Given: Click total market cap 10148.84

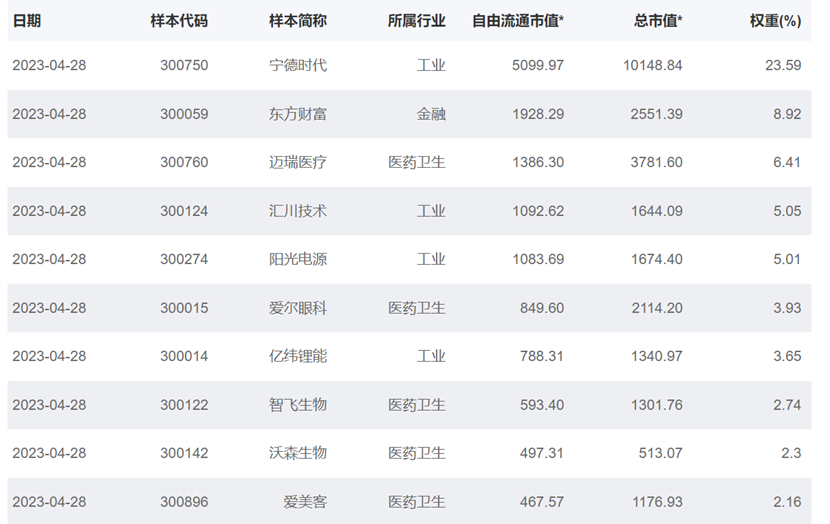Looking at the screenshot, I should coord(653,65).
